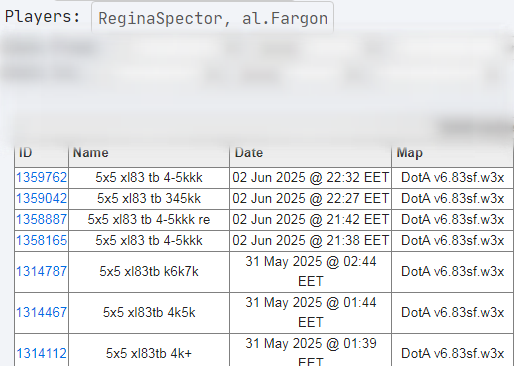Viewport: 514px width, 366px height.
Task: Click the Players input field
Action: click(x=212, y=18)
